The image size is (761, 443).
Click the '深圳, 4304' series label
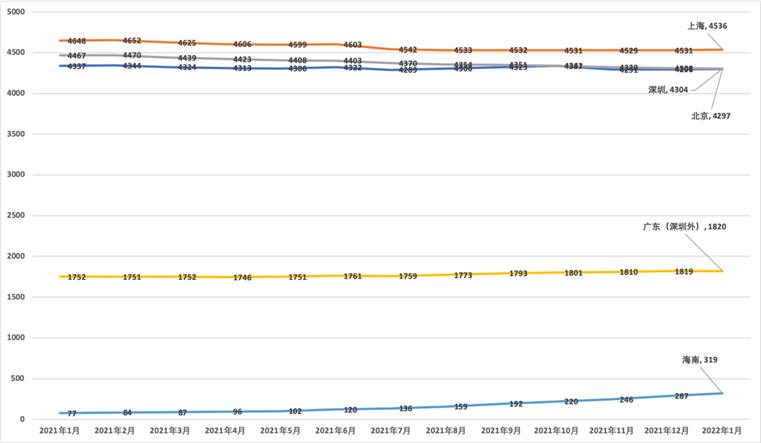(668, 90)
